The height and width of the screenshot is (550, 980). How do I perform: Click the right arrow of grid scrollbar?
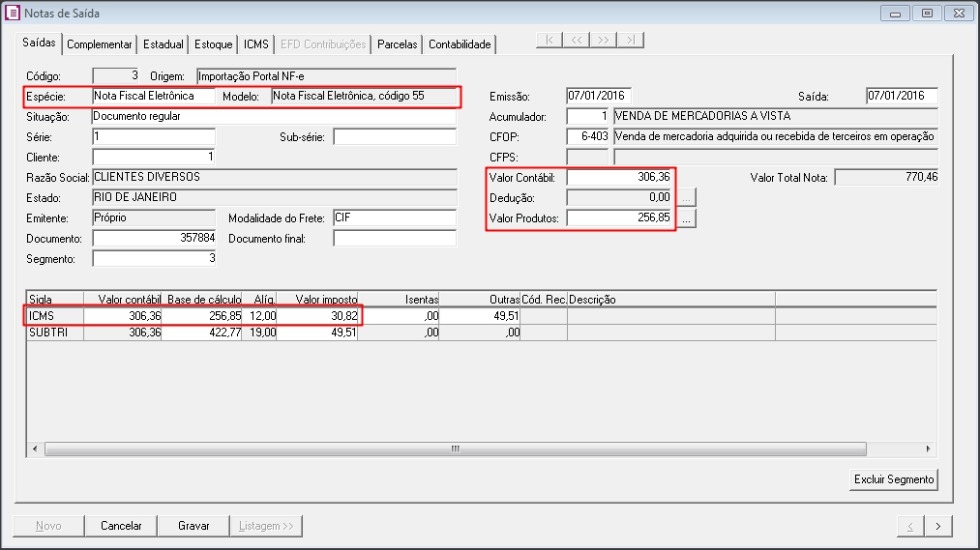(x=929, y=449)
